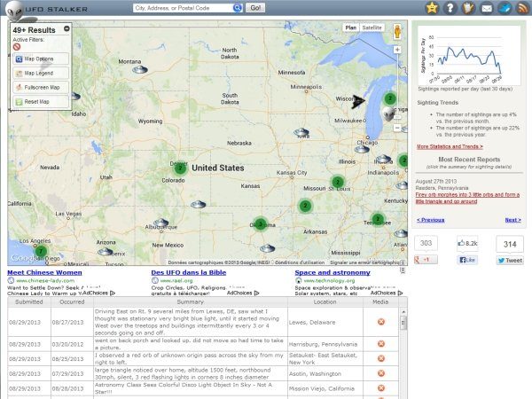Viewport: 532px width, 399px height.
Task: Click Reset Map button
Action: [41, 101]
